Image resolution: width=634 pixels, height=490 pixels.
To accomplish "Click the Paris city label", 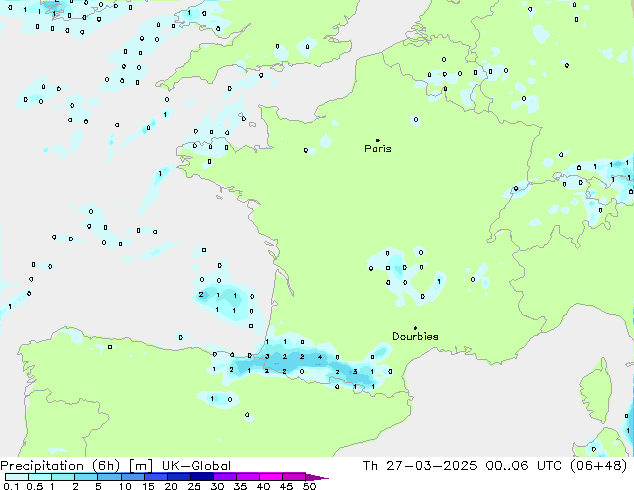I will [x=378, y=149].
